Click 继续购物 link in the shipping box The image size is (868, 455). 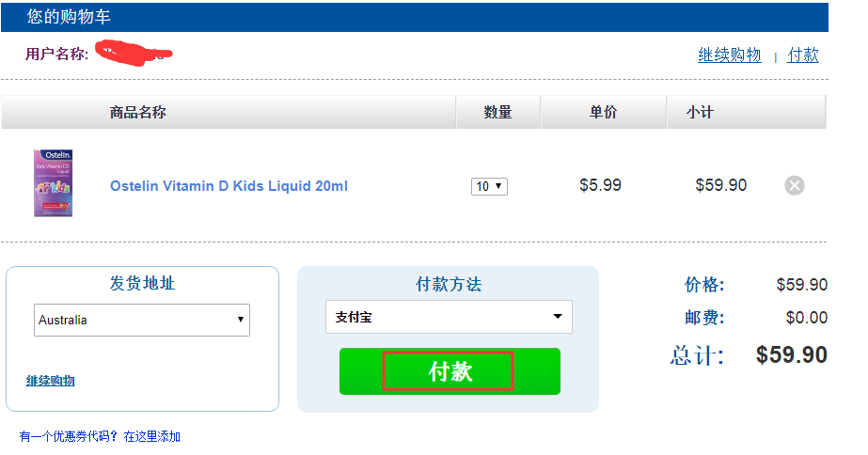click(50, 381)
